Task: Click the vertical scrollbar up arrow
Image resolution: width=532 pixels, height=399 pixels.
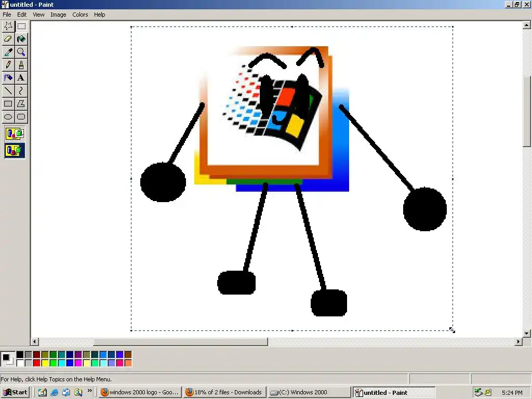Action: (527, 25)
